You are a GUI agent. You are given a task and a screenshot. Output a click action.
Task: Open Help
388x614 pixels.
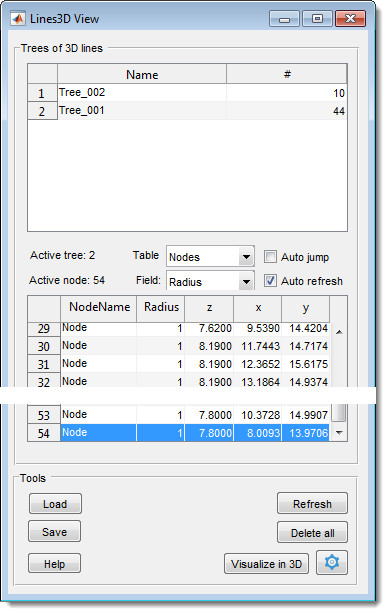click(54, 563)
